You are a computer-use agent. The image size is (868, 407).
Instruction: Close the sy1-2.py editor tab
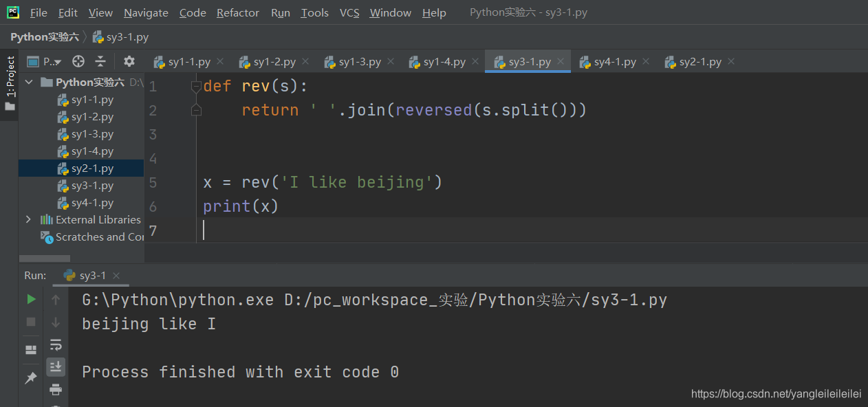point(305,61)
